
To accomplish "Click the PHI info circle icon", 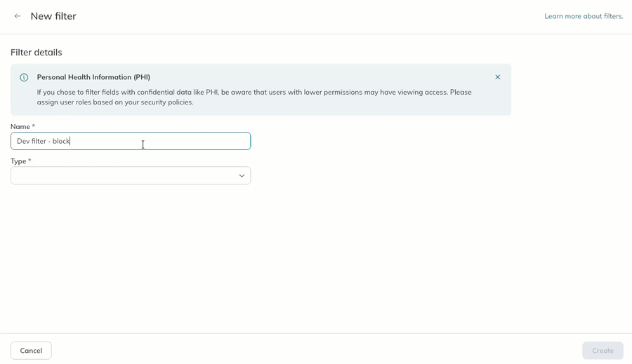I will click(x=24, y=77).
